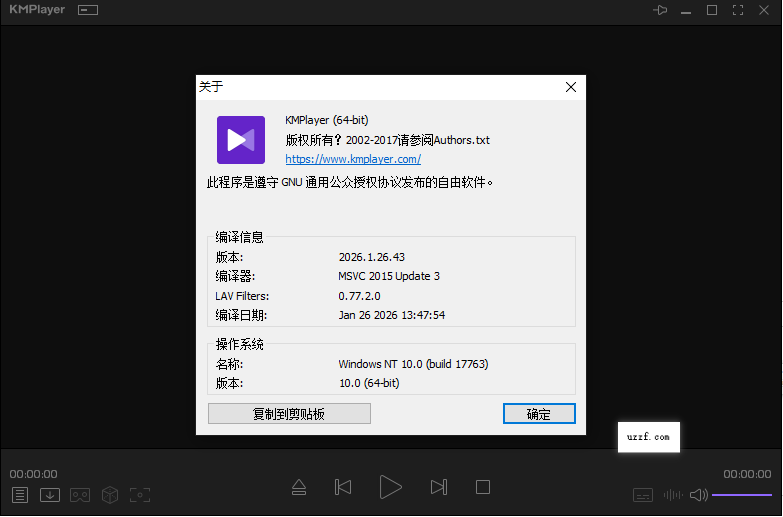783x517 pixels.
Task: Click LAV Filters value 0.77.2.0
Action: click(359, 296)
